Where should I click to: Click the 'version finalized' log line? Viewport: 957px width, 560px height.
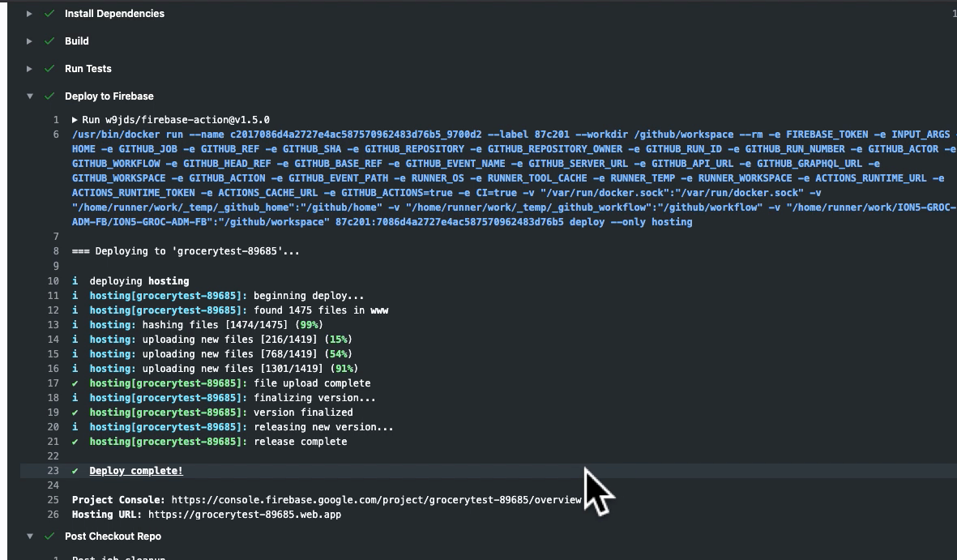[303, 413]
